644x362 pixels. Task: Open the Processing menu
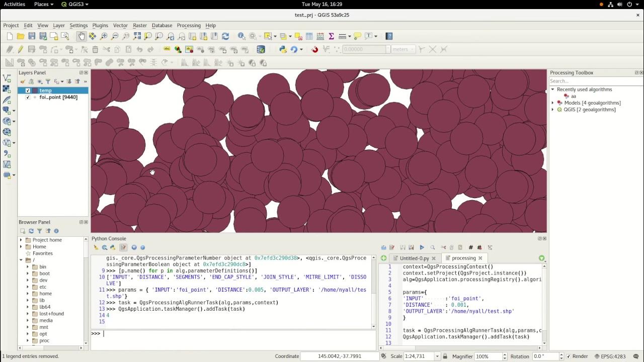point(189,25)
